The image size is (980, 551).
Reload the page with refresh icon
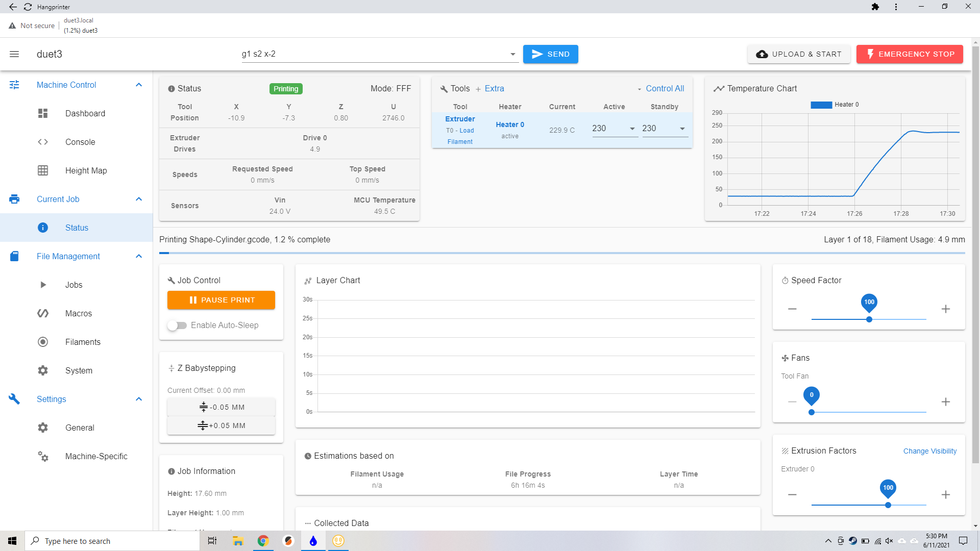tap(28, 7)
